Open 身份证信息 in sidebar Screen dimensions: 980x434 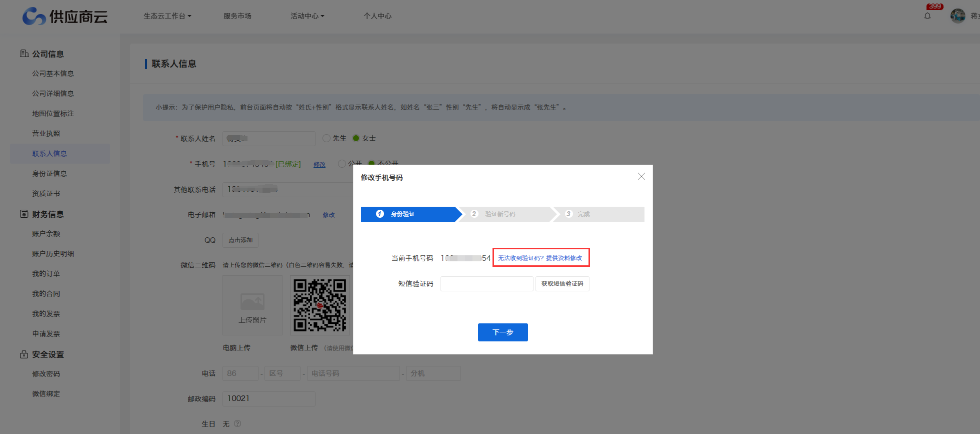pos(49,174)
